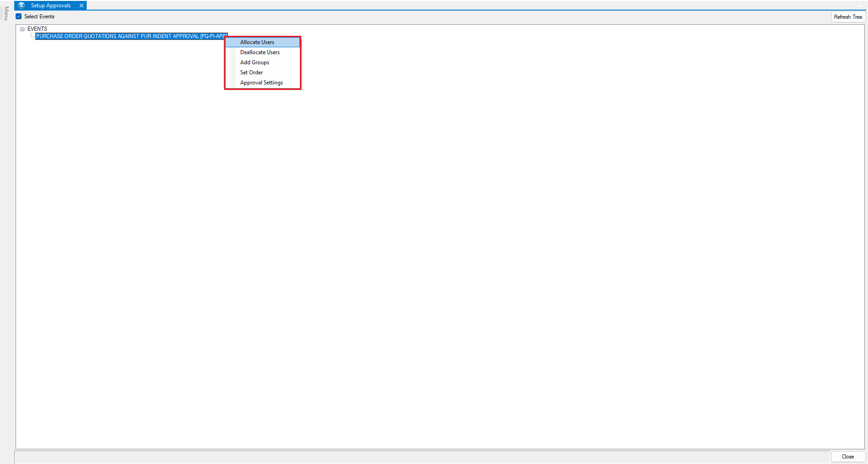
Task: Switch to the Setup Approvals tab title
Action: (51, 6)
